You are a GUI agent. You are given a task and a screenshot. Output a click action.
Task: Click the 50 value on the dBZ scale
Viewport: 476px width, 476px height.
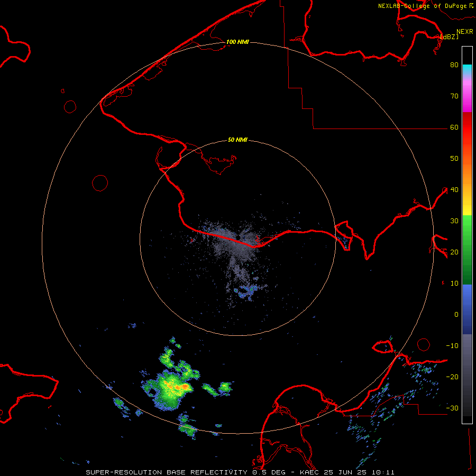point(454,159)
